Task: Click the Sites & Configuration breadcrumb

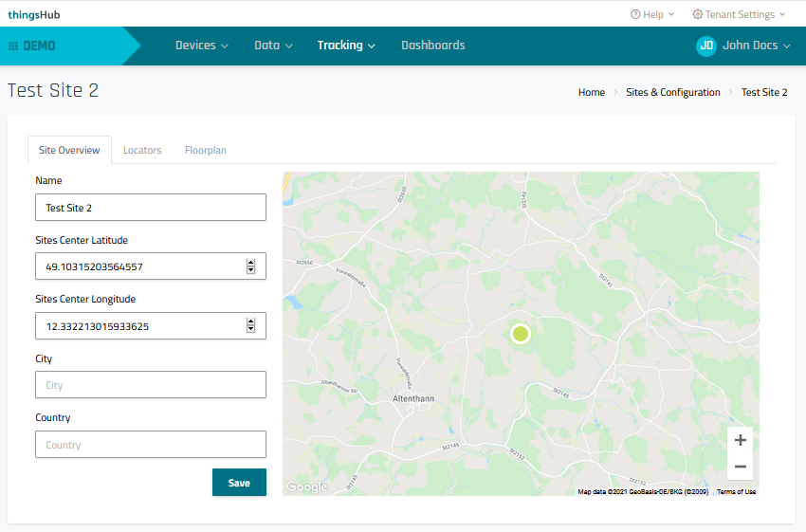Action: 672,92
